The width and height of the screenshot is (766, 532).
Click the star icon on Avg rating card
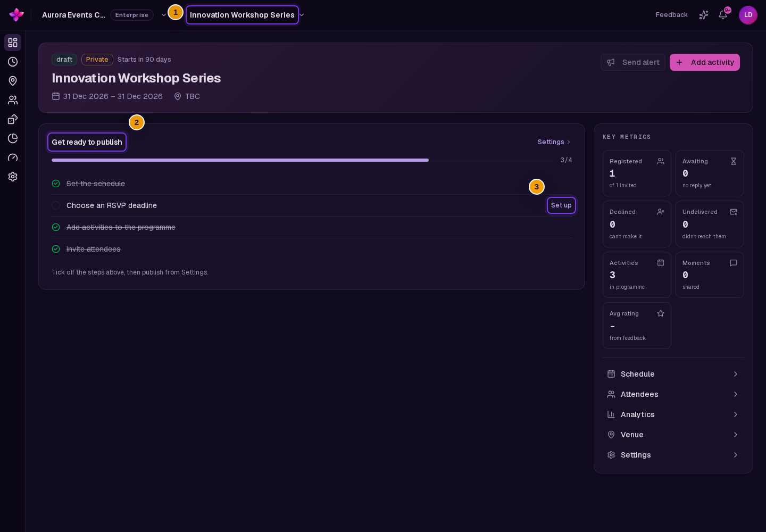pyautogui.click(x=661, y=313)
